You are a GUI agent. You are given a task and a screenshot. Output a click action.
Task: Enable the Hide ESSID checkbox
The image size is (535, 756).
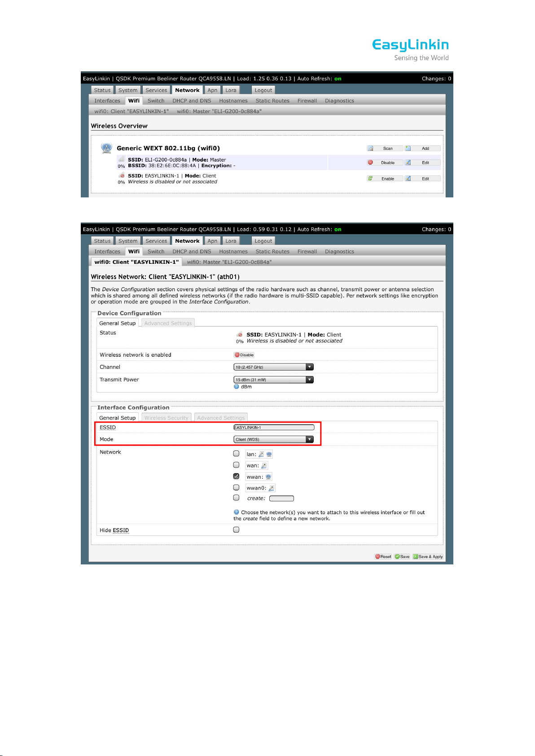pyautogui.click(x=237, y=530)
